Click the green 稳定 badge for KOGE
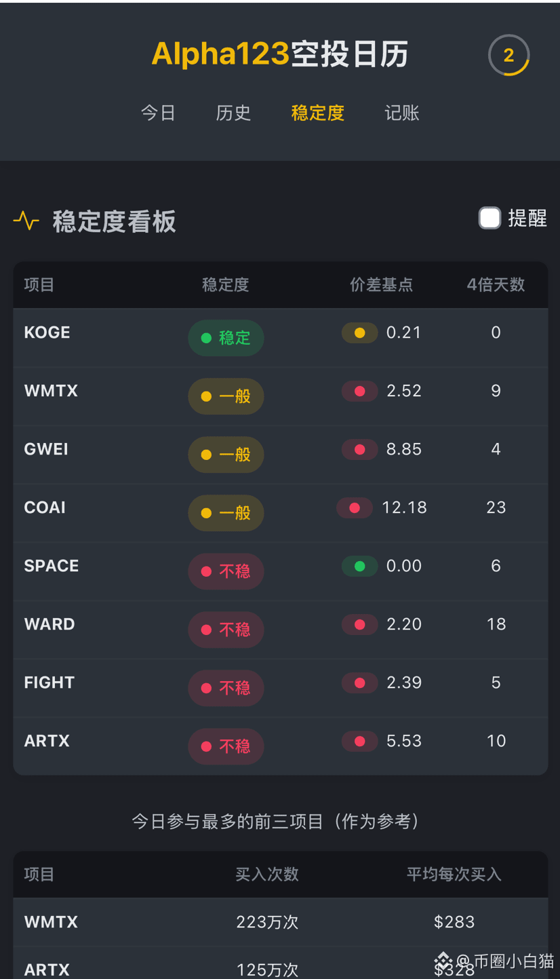This screenshot has height=979, width=560. coord(226,338)
